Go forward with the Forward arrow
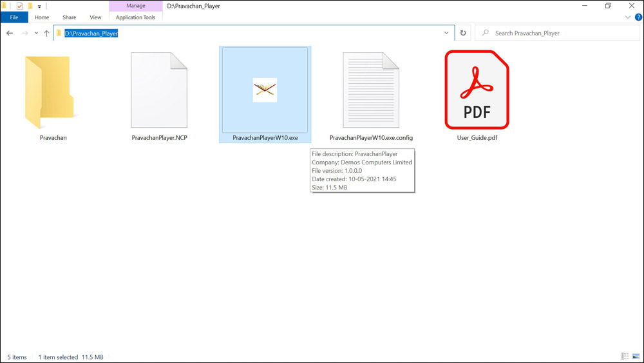The height and width of the screenshot is (363, 644). 25,34
